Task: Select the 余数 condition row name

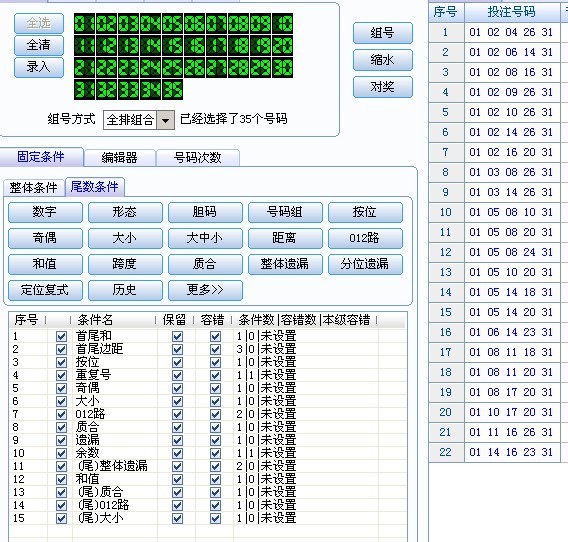Action: [87, 453]
